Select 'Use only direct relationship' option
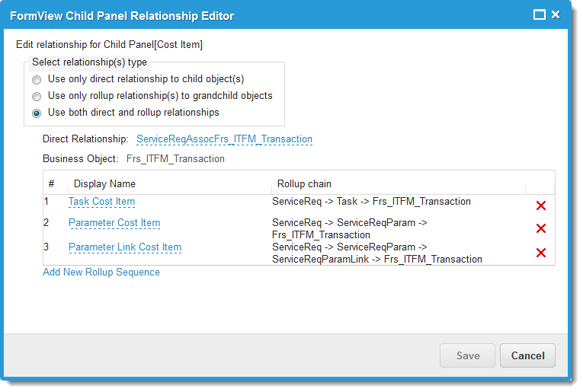The height and width of the screenshot is (392, 583). (x=37, y=79)
